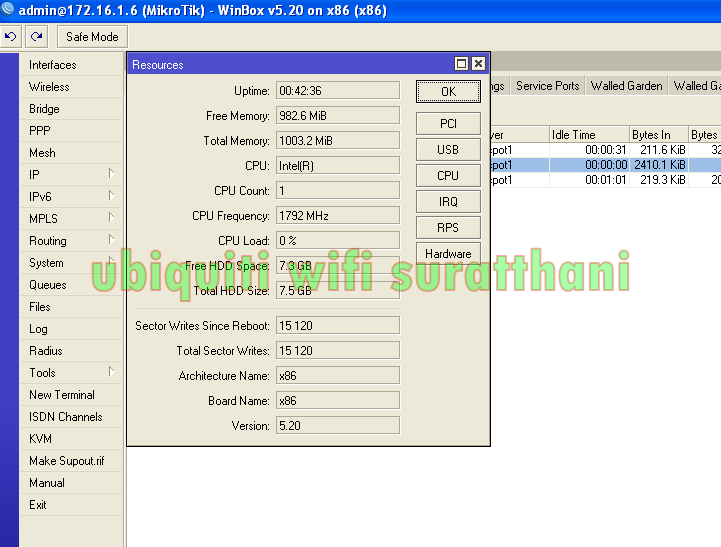Open the Radius menu item
The image size is (721, 547).
(71, 351)
